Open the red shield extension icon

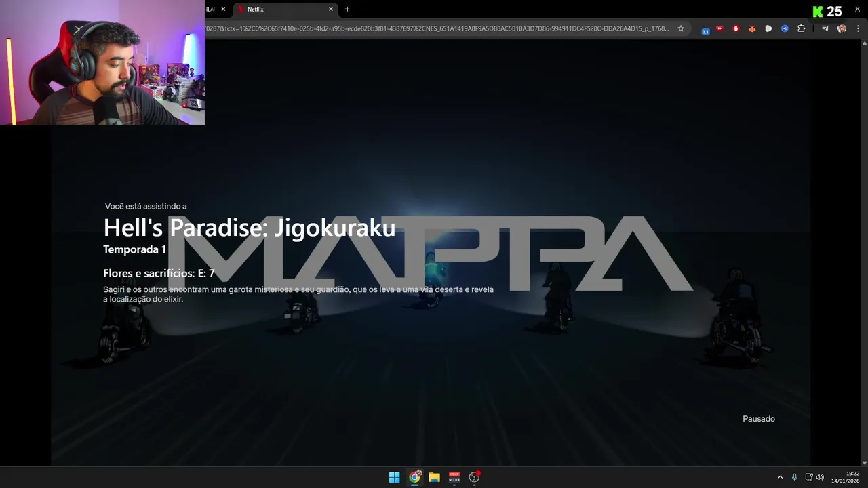coord(736,28)
